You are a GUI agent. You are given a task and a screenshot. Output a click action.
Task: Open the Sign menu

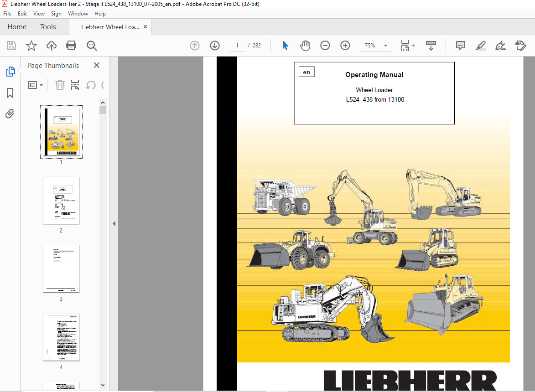coord(56,14)
